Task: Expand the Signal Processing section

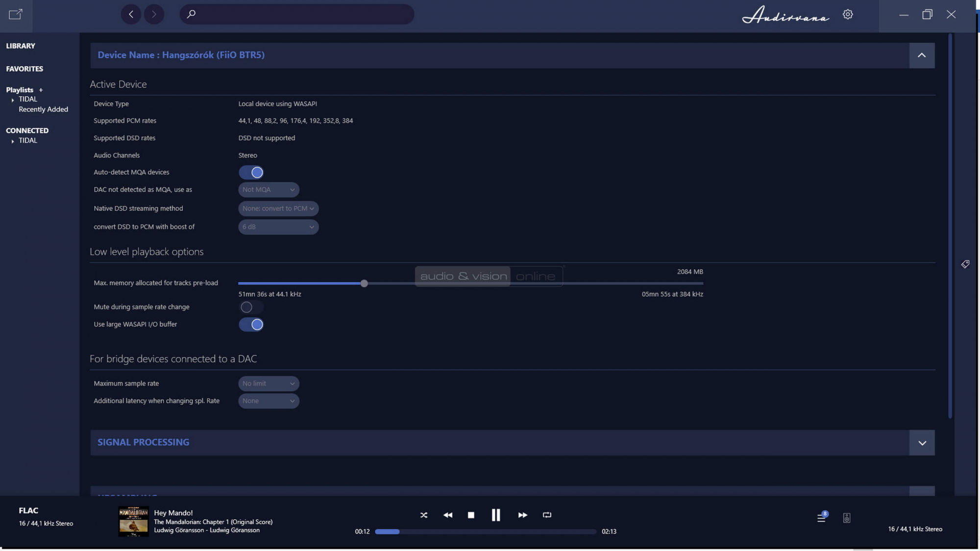Action: [922, 443]
